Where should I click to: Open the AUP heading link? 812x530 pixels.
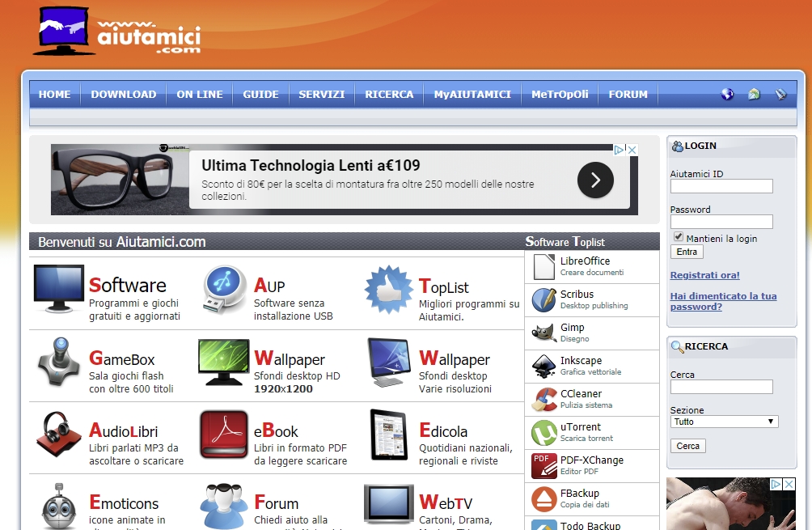[269, 286]
